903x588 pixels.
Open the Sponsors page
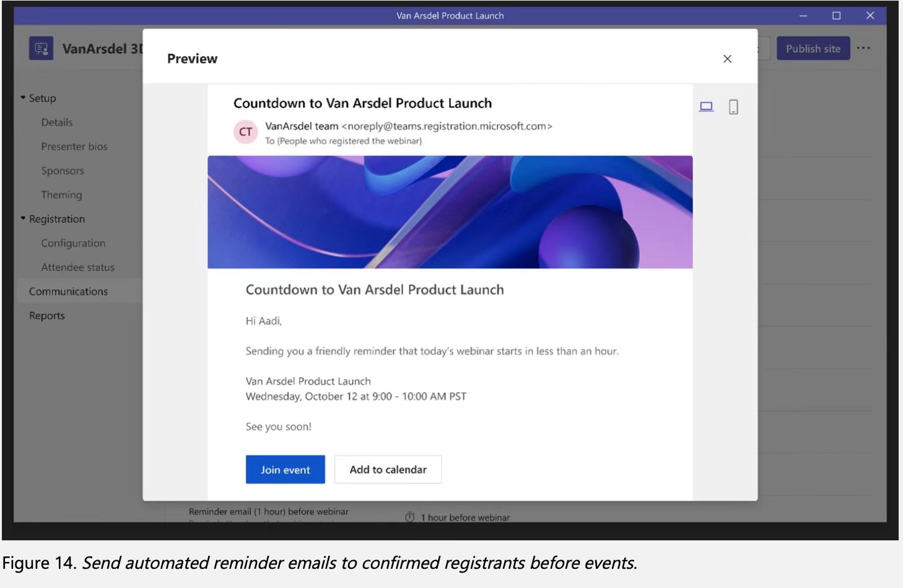63,171
